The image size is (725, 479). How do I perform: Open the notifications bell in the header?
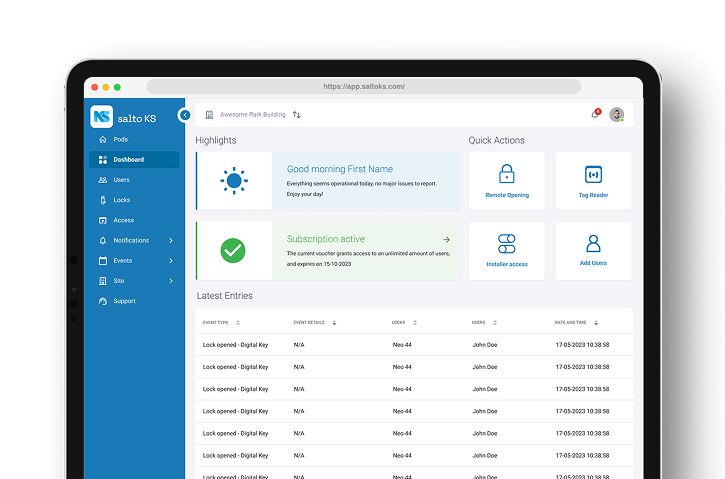(x=595, y=114)
